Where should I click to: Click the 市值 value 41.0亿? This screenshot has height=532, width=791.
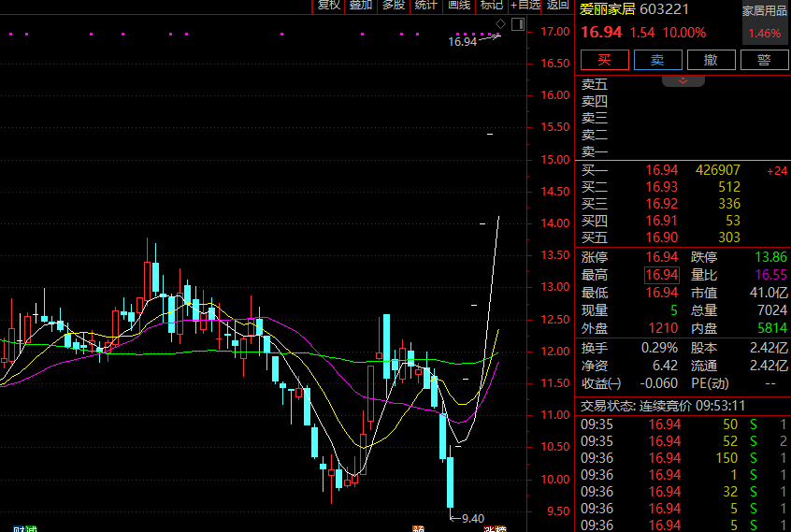pos(769,293)
